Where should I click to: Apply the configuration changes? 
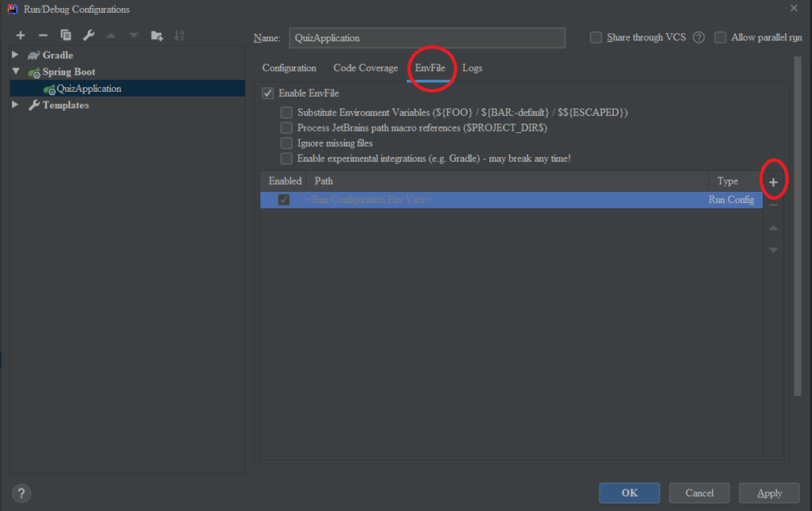click(x=768, y=492)
